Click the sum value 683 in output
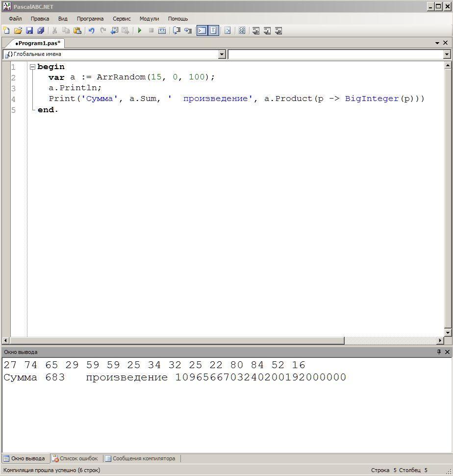Image resolution: width=453 pixels, height=476 pixels. pos(55,377)
